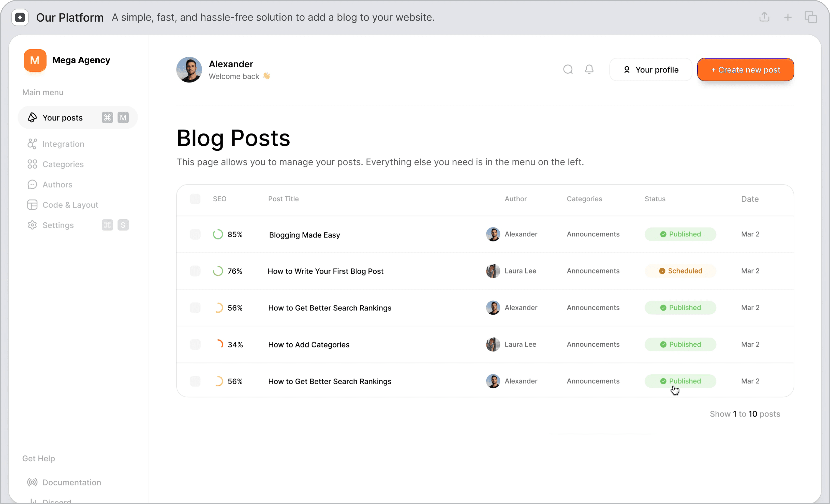830x504 pixels.
Task: Open Settings from the sidebar
Action: [x=58, y=225]
